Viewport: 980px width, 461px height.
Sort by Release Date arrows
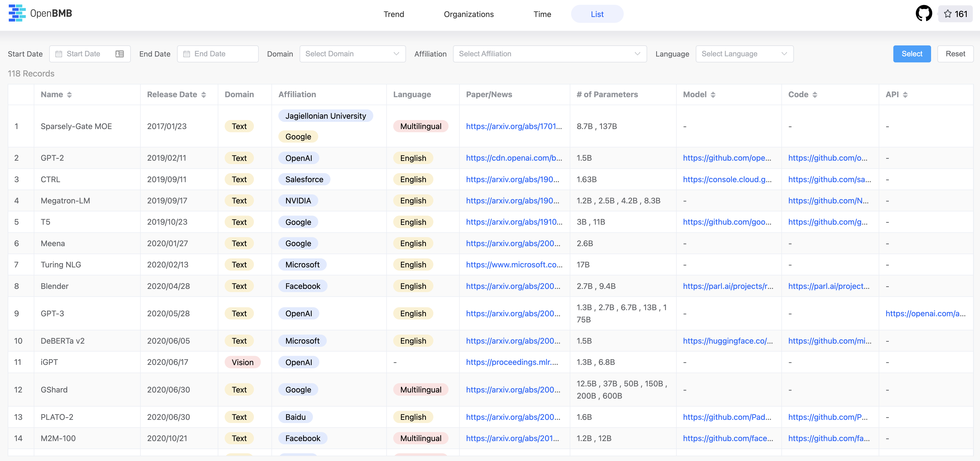point(204,95)
